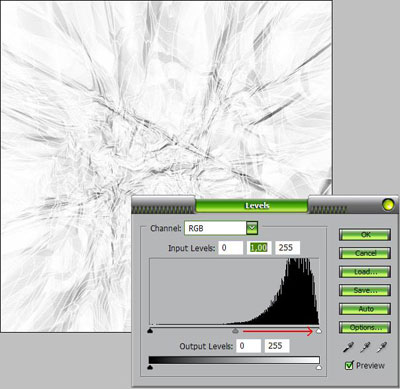400x389 pixels.
Task: Click the yellow round button on Levels title bar
Action: 388,204
